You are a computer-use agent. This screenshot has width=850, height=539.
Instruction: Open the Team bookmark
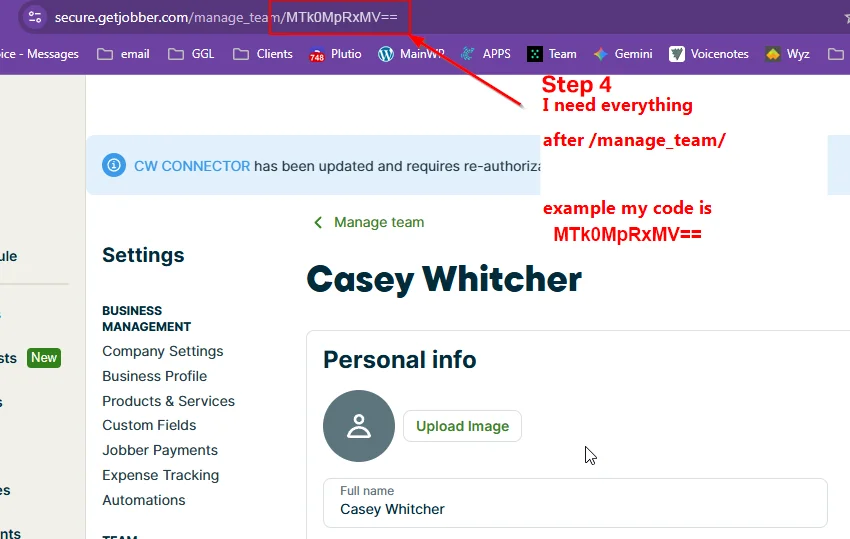coord(552,54)
